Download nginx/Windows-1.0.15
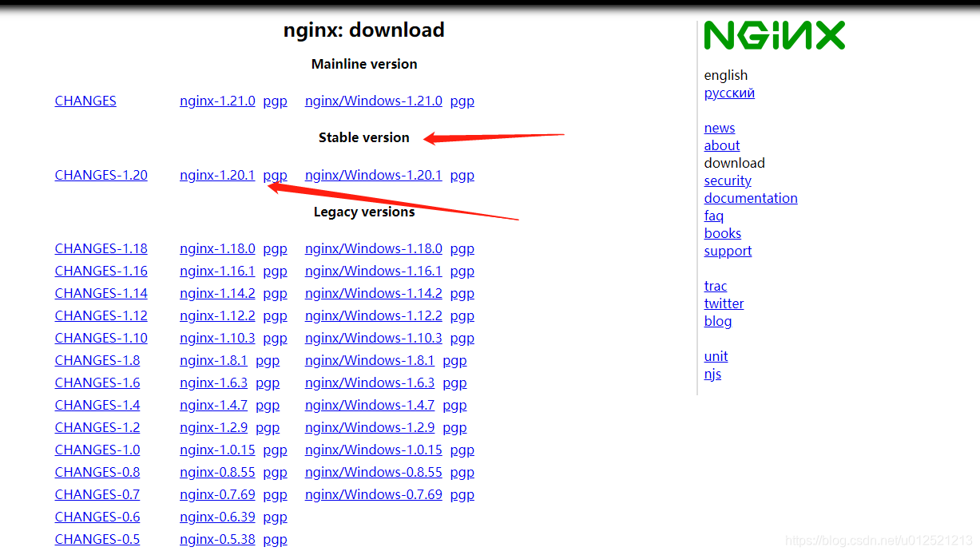This screenshot has height=555, width=980. (374, 450)
